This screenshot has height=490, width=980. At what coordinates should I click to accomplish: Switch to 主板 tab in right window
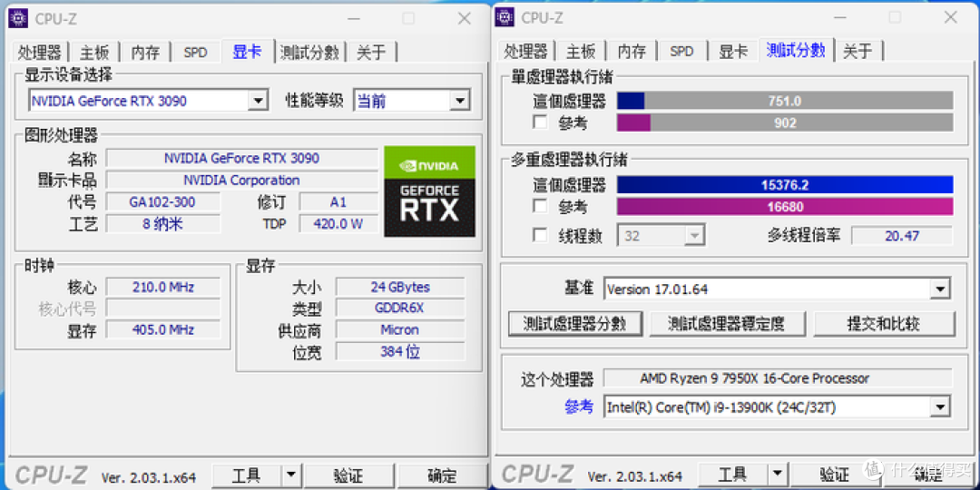click(x=581, y=51)
